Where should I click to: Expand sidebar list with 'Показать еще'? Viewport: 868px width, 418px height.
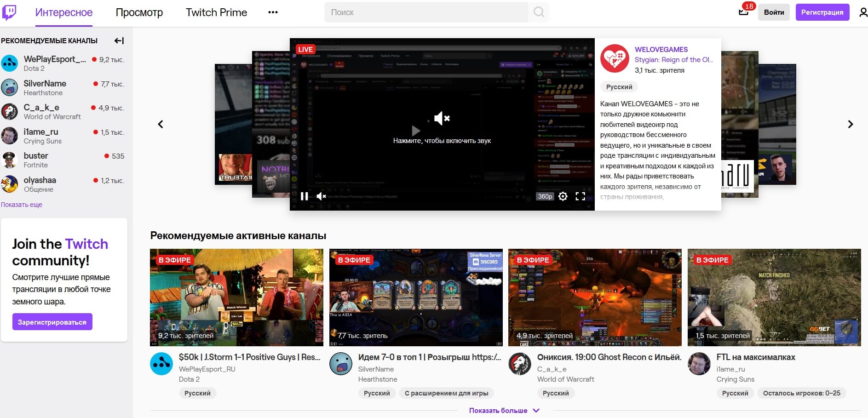22,205
